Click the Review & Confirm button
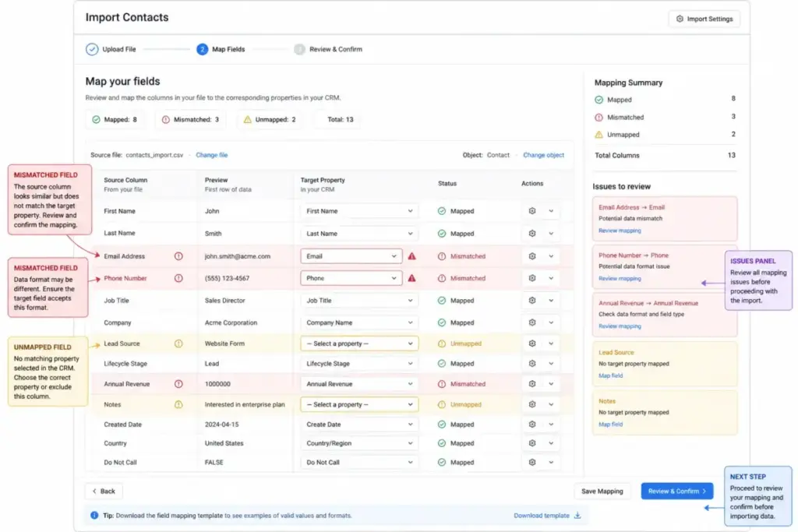Viewport: 798px width, 532px height. (x=677, y=491)
